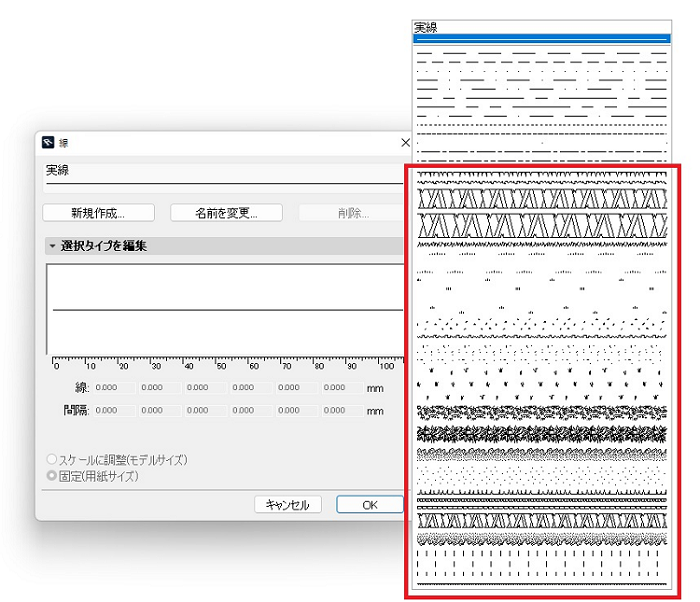Click the キャンセル button
The height and width of the screenshot is (602, 700).
288,505
